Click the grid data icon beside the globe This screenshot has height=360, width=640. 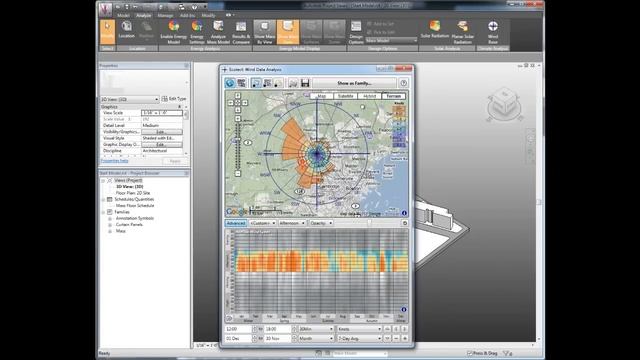(x=242, y=83)
